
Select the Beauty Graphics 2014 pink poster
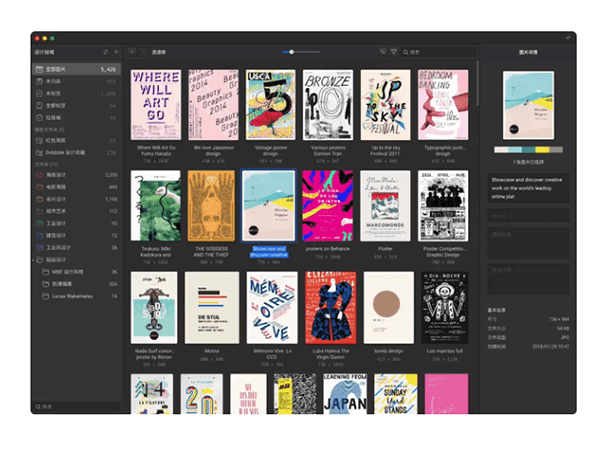click(213, 104)
